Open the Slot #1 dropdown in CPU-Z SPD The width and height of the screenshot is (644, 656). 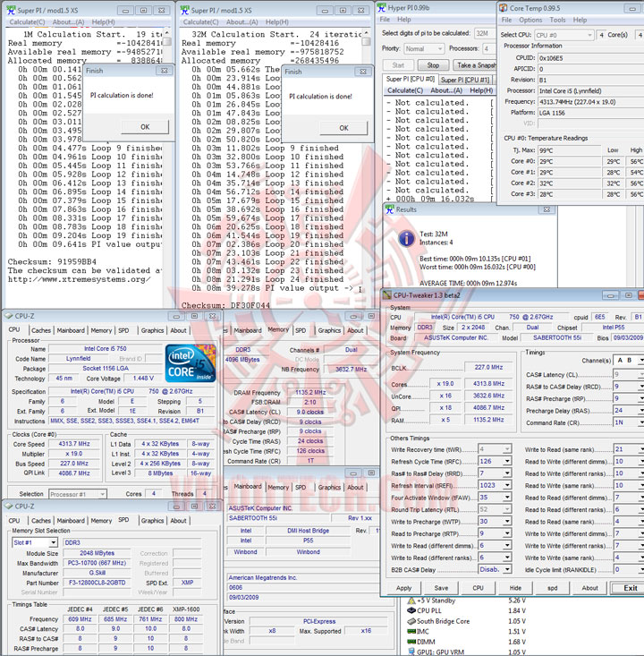pyautogui.click(x=53, y=542)
